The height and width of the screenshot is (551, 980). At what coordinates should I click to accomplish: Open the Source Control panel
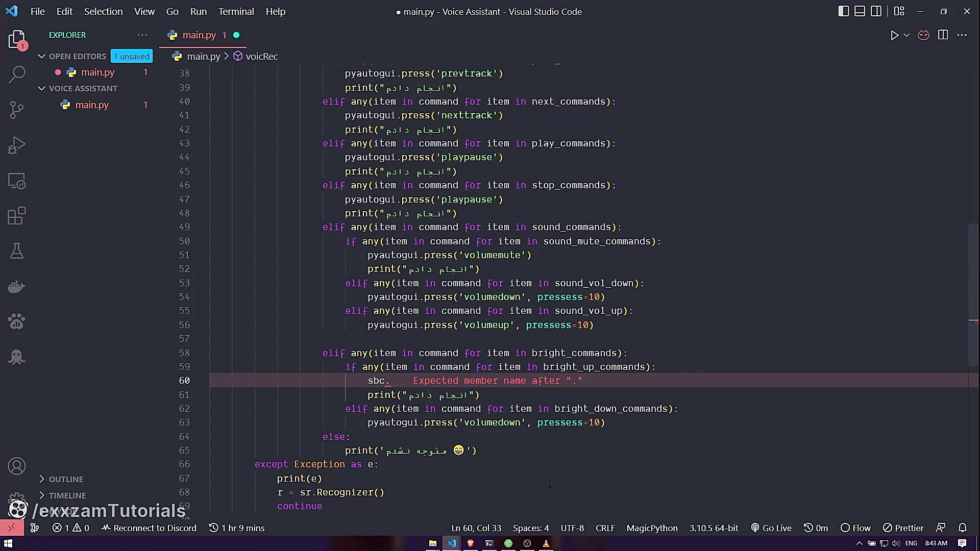(x=17, y=110)
